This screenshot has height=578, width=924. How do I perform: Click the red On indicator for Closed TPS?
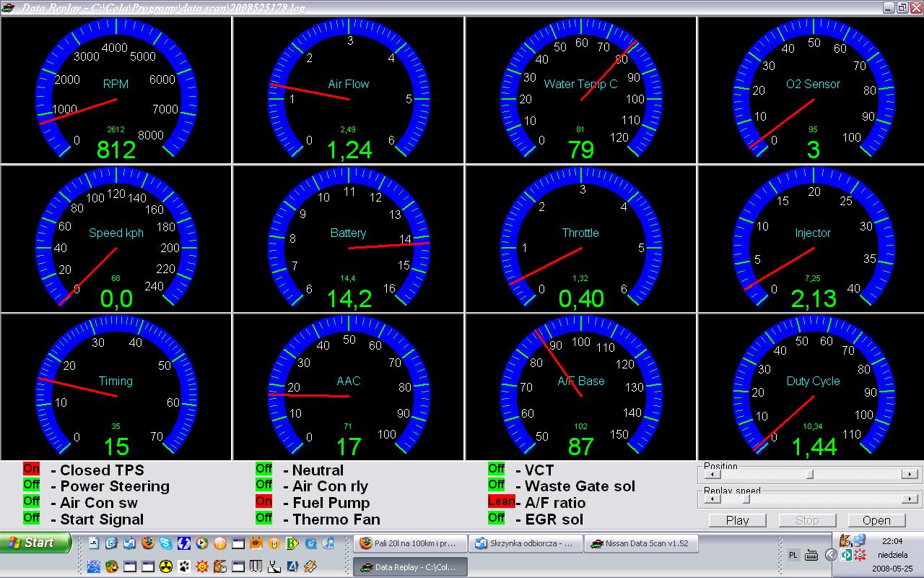(x=31, y=470)
